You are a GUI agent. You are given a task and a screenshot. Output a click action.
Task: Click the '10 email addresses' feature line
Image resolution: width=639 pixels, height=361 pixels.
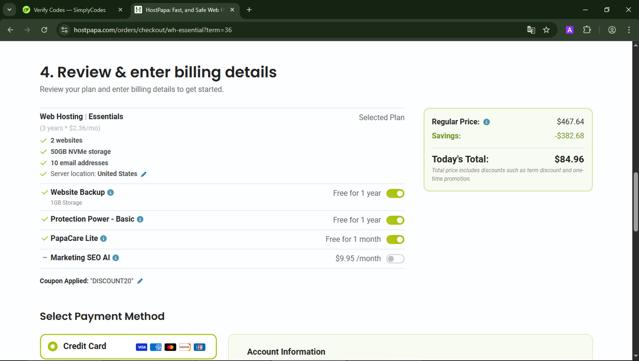(x=79, y=163)
